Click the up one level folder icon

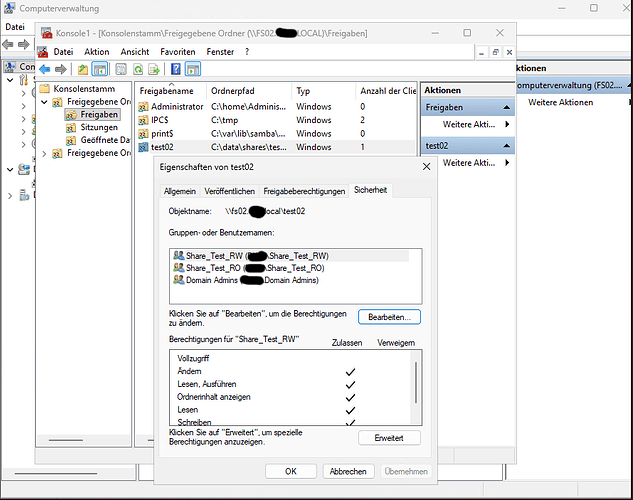83,69
